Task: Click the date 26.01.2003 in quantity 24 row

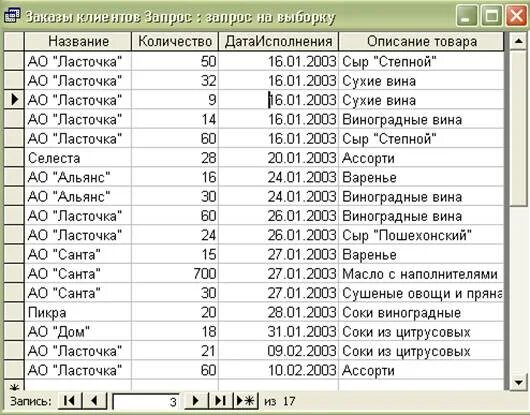Action: point(279,235)
